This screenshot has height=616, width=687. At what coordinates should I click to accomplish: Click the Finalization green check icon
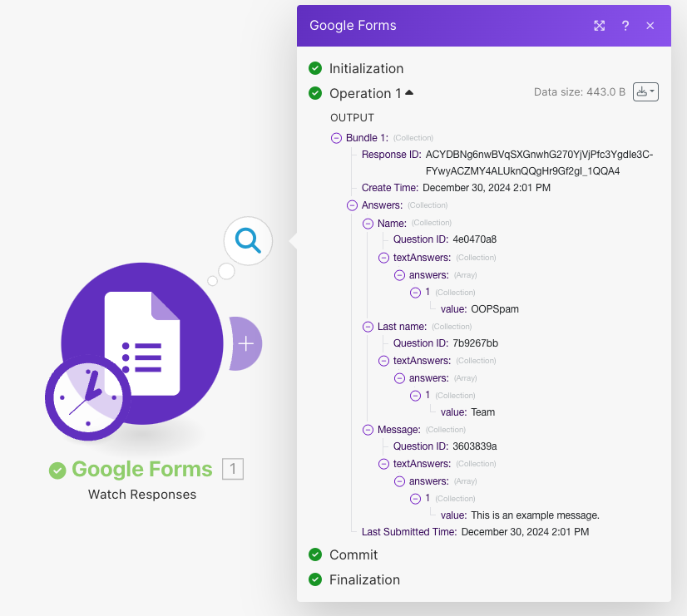click(x=315, y=579)
